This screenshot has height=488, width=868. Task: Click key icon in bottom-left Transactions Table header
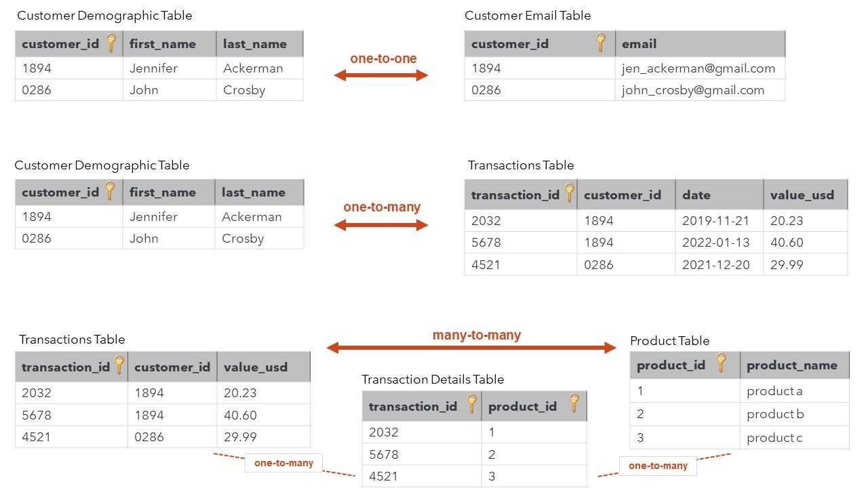coord(119,365)
